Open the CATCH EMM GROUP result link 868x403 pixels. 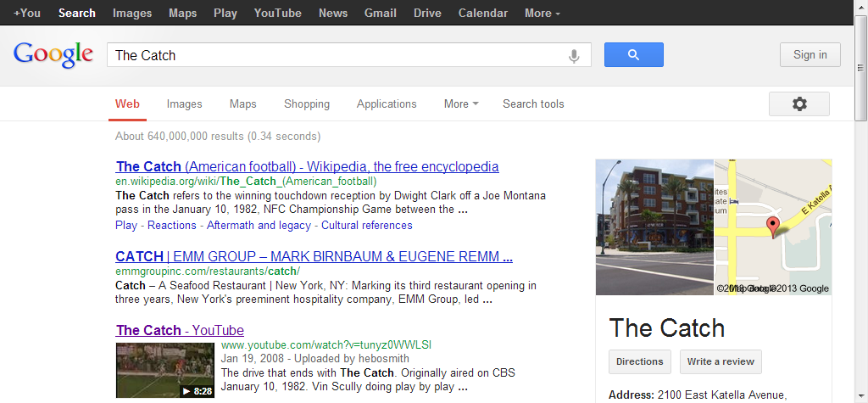[314, 257]
